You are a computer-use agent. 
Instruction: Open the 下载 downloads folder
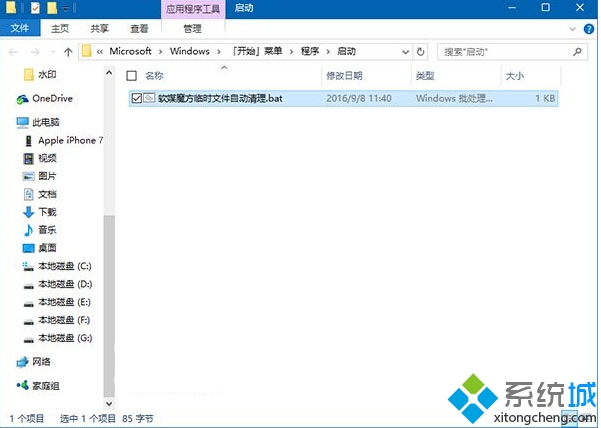pos(47,211)
